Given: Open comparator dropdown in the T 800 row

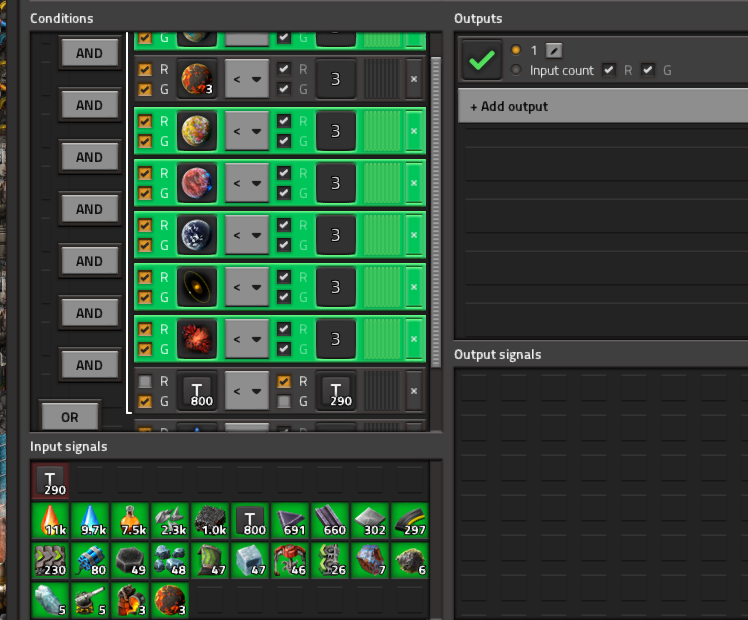Looking at the screenshot, I should 247,391.
